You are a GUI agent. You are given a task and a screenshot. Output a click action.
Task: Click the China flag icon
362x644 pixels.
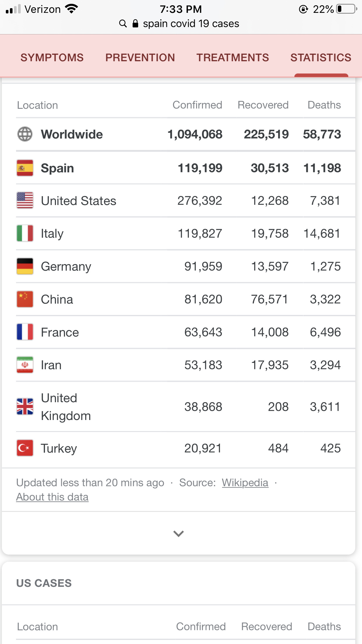(25, 299)
